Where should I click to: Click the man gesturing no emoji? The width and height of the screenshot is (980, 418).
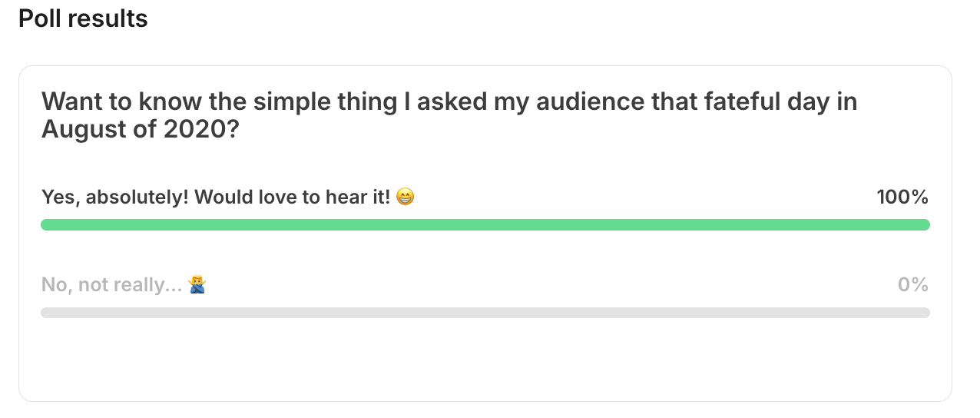197,285
